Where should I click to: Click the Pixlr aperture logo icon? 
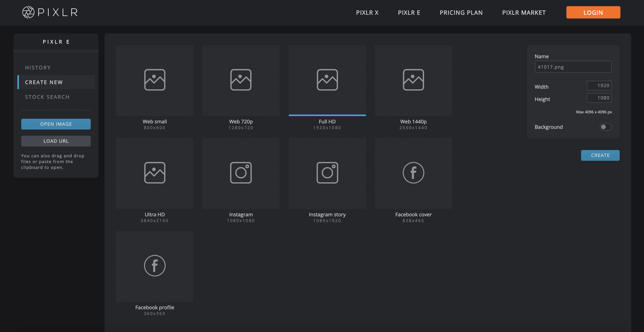[x=28, y=12]
